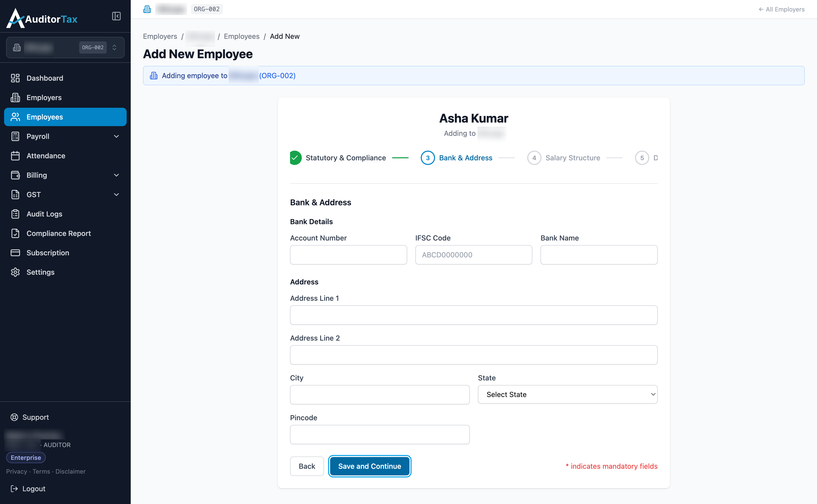Click the Employees people icon
Image resolution: width=817 pixels, height=504 pixels.
(x=15, y=117)
